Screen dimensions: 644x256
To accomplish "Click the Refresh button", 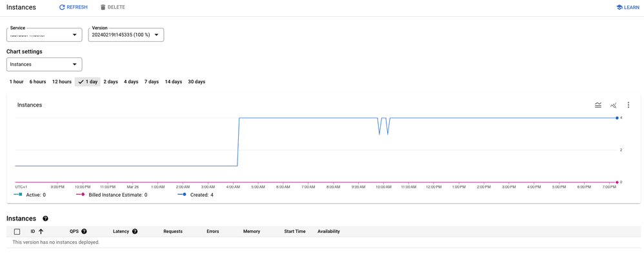I will (x=74, y=7).
